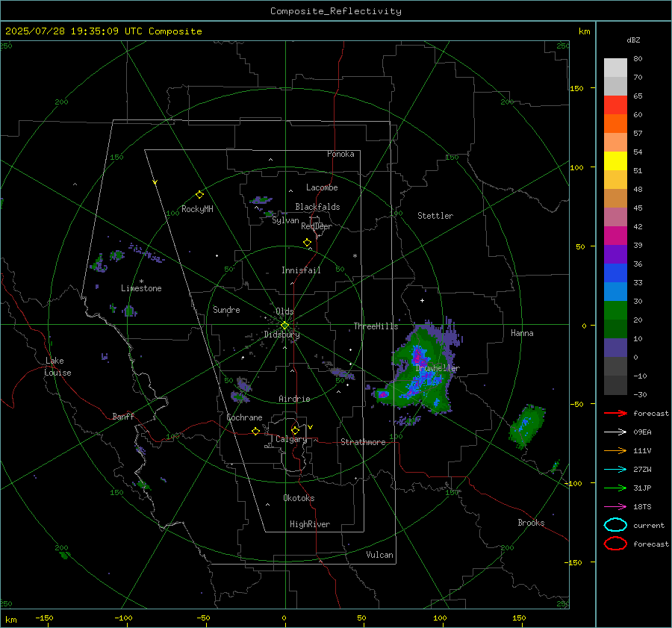Pick the bright orange swatch in dBZ scale
The width and height of the screenshot is (672, 628).
[x=615, y=123]
